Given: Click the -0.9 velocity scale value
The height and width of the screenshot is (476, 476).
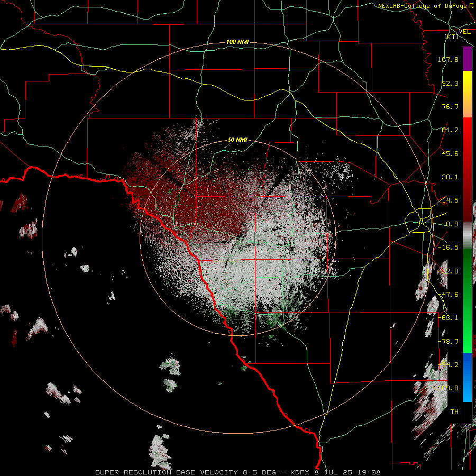Looking at the screenshot, I should 450,224.
